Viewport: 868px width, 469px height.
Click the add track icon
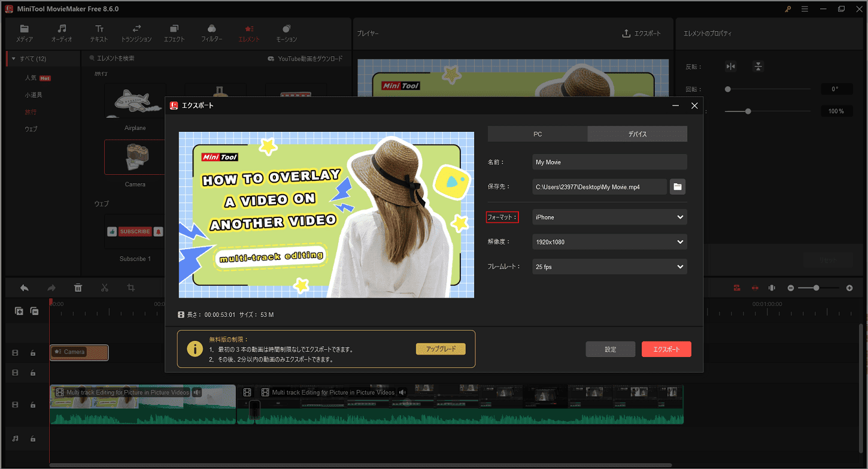(19, 311)
